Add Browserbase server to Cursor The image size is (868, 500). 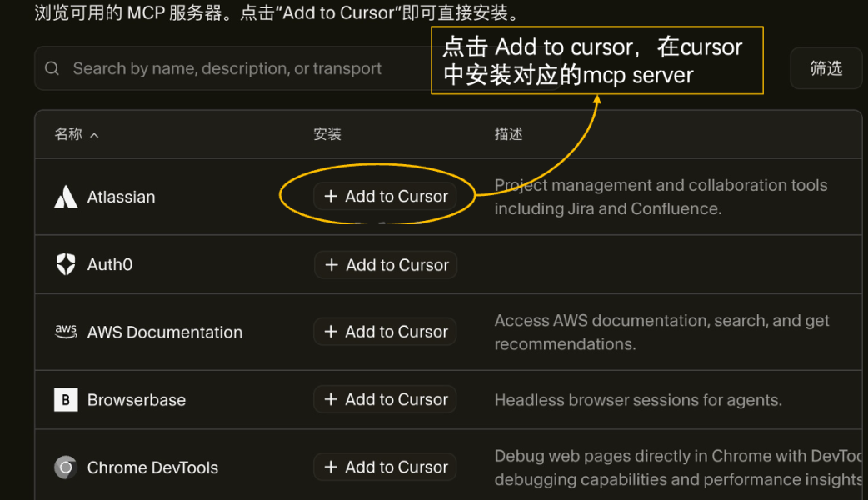pyautogui.click(x=386, y=399)
